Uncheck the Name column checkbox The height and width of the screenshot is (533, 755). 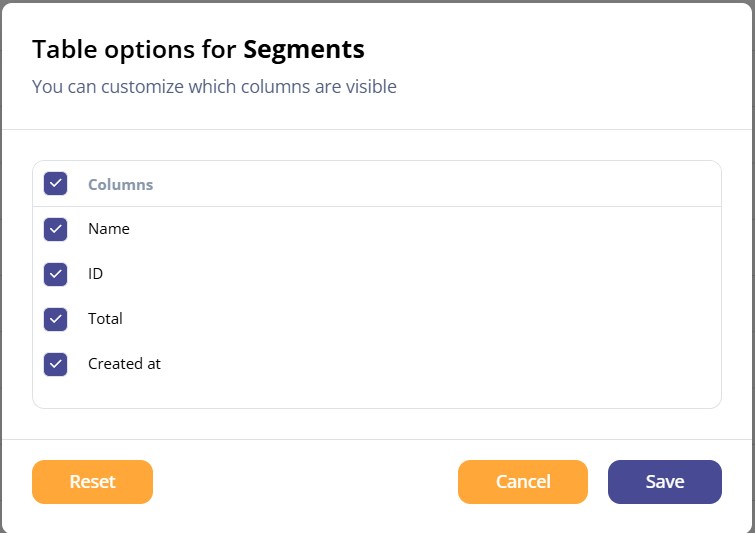pos(55,229)
